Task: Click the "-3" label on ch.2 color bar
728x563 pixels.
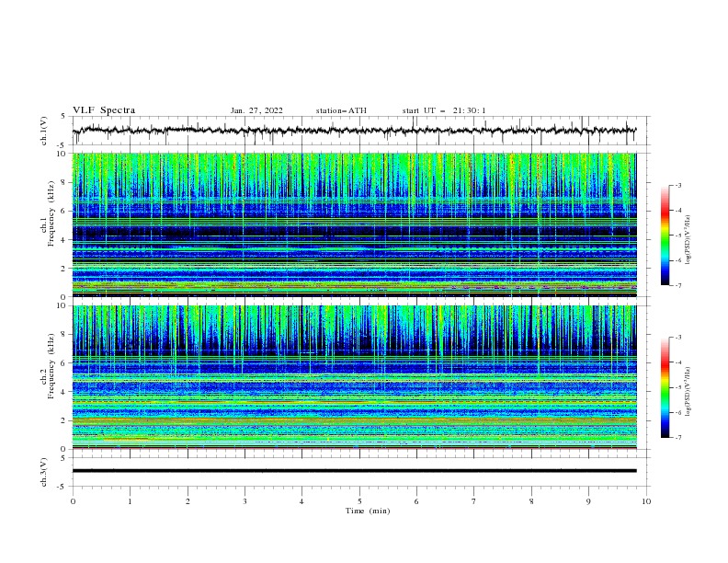Action: (677, 338)
